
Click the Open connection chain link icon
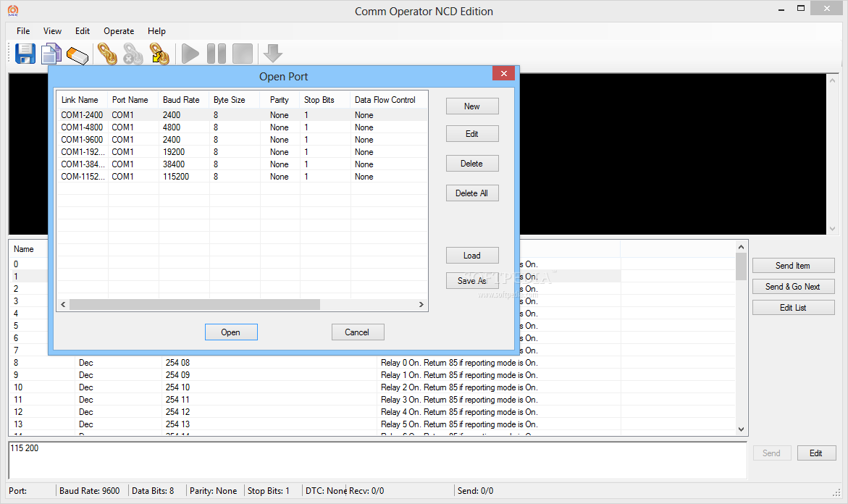107,54
